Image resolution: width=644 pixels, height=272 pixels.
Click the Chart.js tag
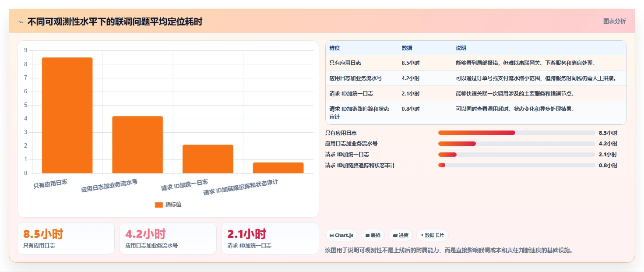pos(341,235)
